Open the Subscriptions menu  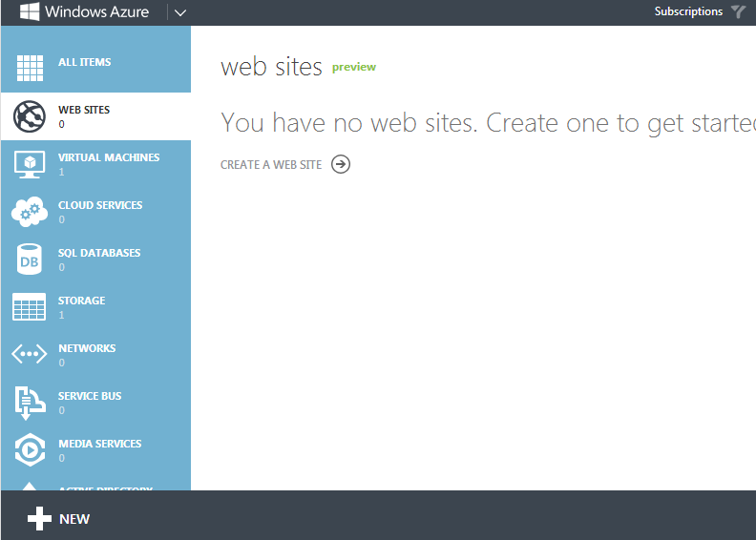[688, 12]
